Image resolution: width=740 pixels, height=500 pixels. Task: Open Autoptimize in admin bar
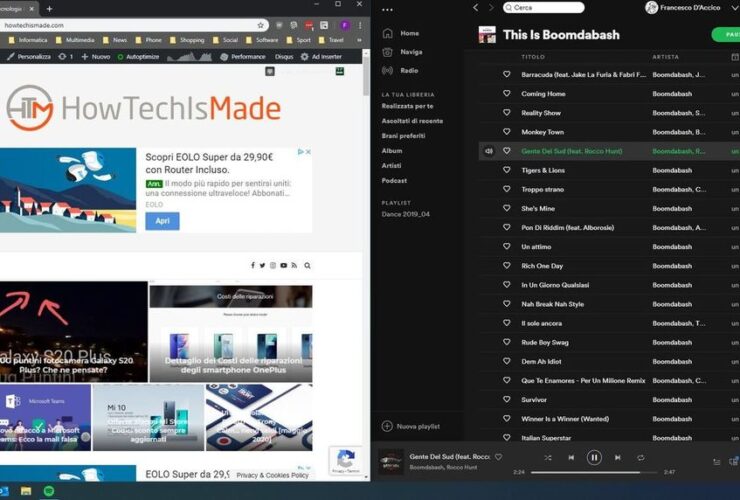tap(138, 57)
